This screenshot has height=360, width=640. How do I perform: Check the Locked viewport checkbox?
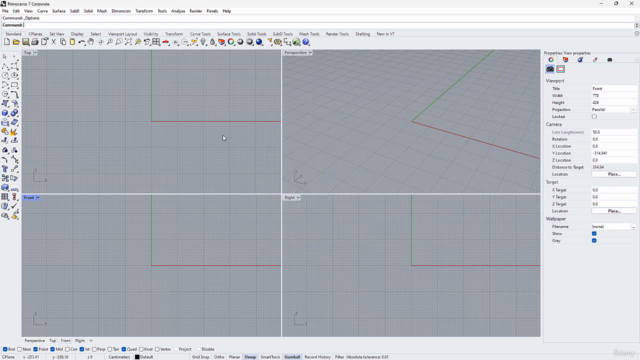pyautogui.click(x=594, y=117)
